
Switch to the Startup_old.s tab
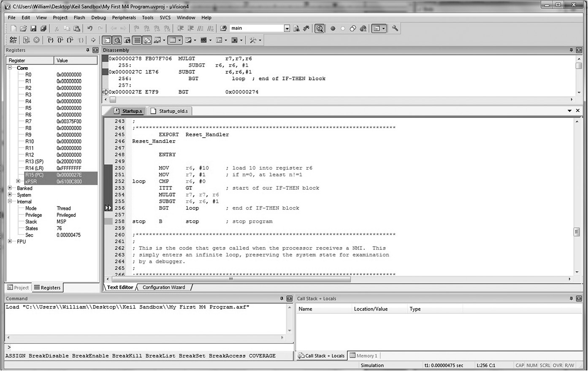coord(173,111)
